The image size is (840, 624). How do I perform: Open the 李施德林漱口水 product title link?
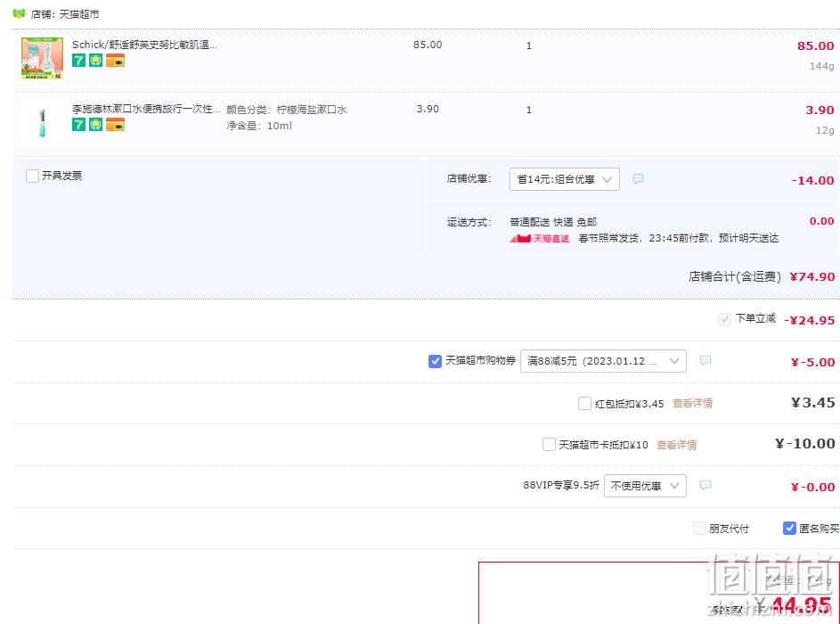pos(146,109)
